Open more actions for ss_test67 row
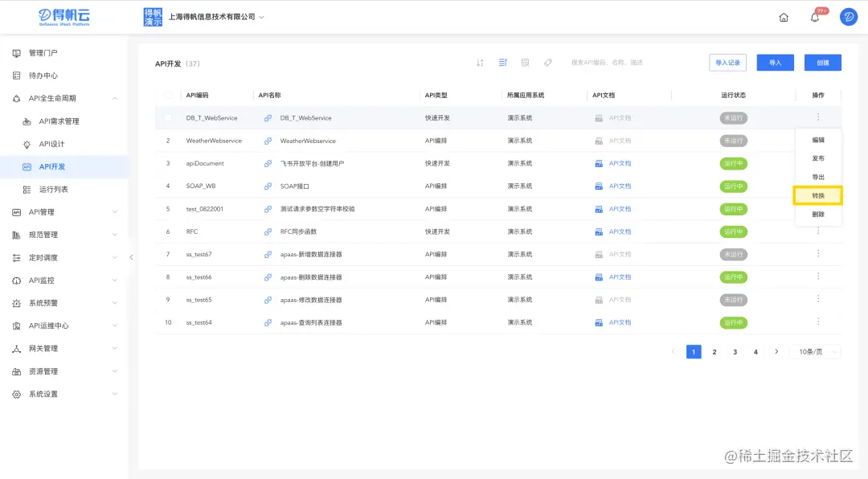 point(818,253)
